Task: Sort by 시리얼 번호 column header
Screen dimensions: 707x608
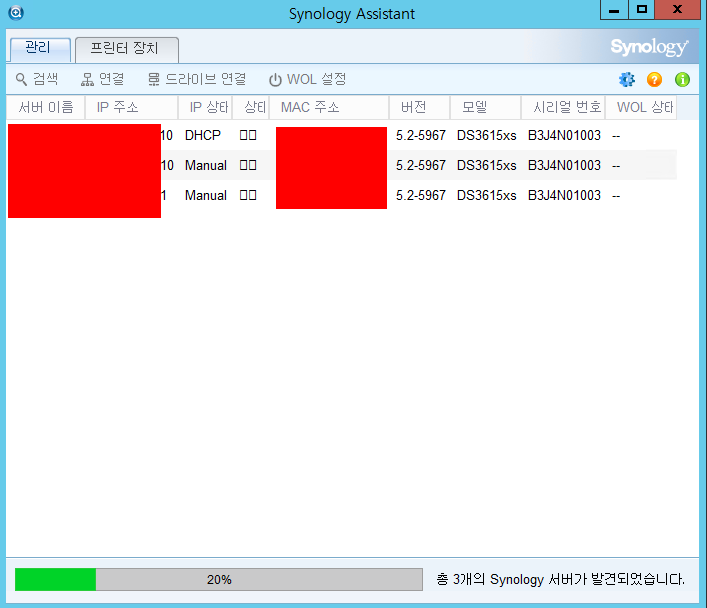Action: [563, 107]
